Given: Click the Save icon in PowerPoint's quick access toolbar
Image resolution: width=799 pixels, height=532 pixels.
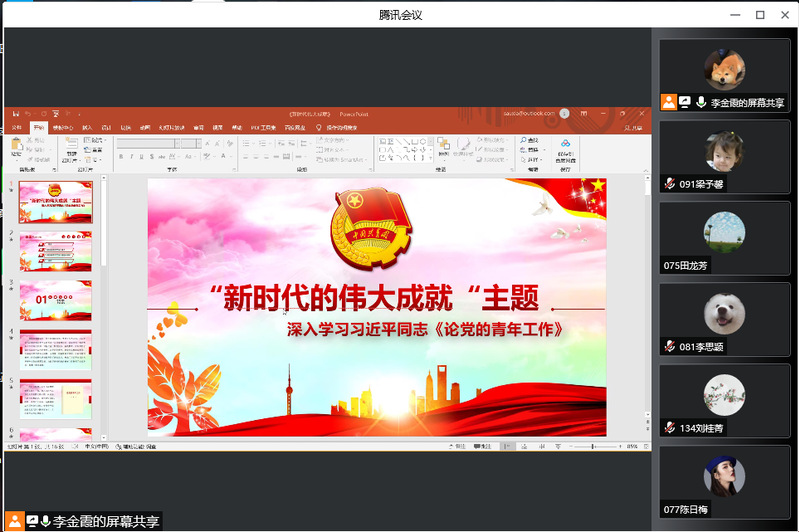Looking at the screenshot, I should pos(16,114).
